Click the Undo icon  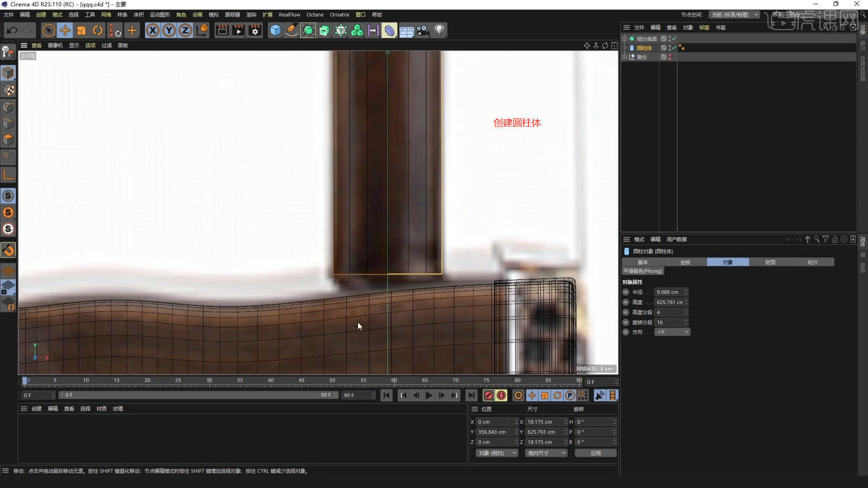12,30
